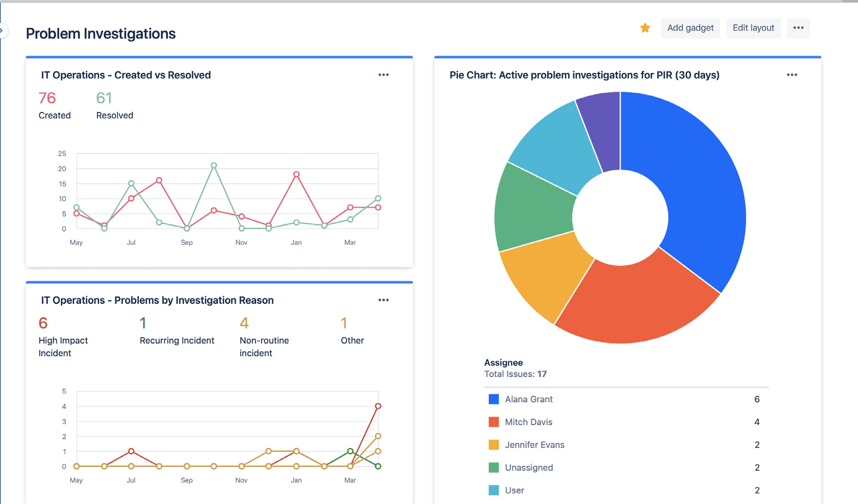Open the Investigation Reason gadget menu
Image resolution: width=858 pixels, height=504 pixels.
pyautogui.click(x=383, y=300)
